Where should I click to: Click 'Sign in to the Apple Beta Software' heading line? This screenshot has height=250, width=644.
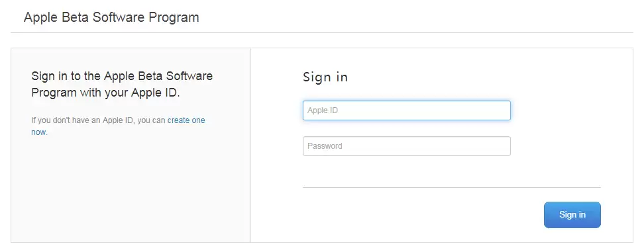122,76
